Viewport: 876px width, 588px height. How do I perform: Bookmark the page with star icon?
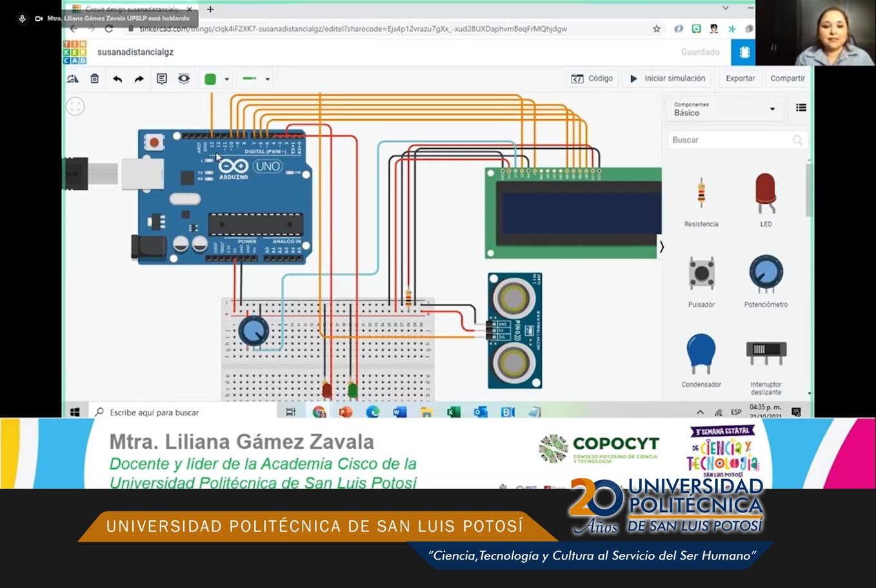657,29
